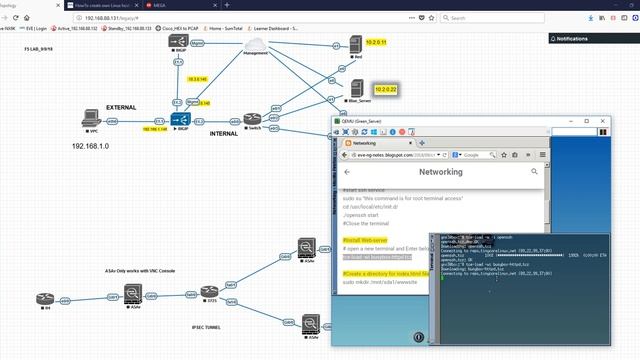
Task: Focus the Firefox Search field
Action: (492, 18)
